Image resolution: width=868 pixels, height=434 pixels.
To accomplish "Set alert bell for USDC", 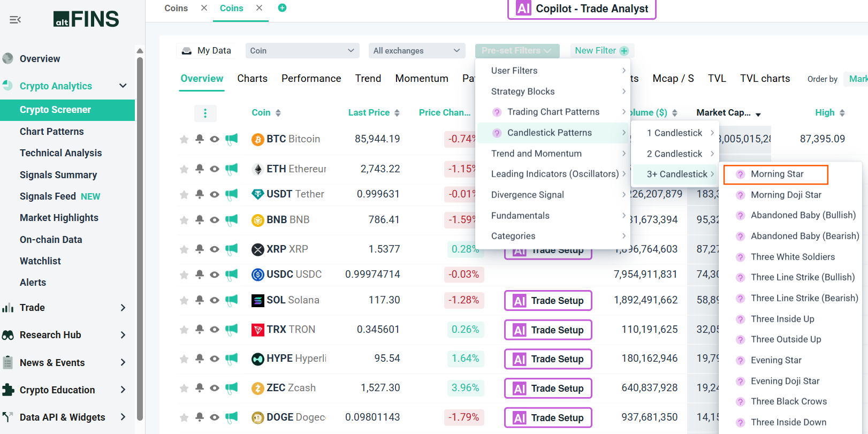I will 200,274.
